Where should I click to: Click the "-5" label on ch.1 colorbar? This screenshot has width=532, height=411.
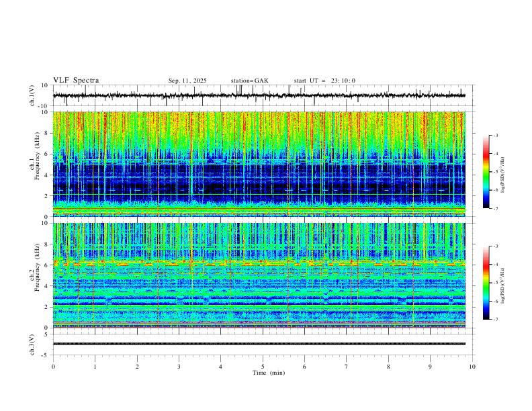[496, 172]
